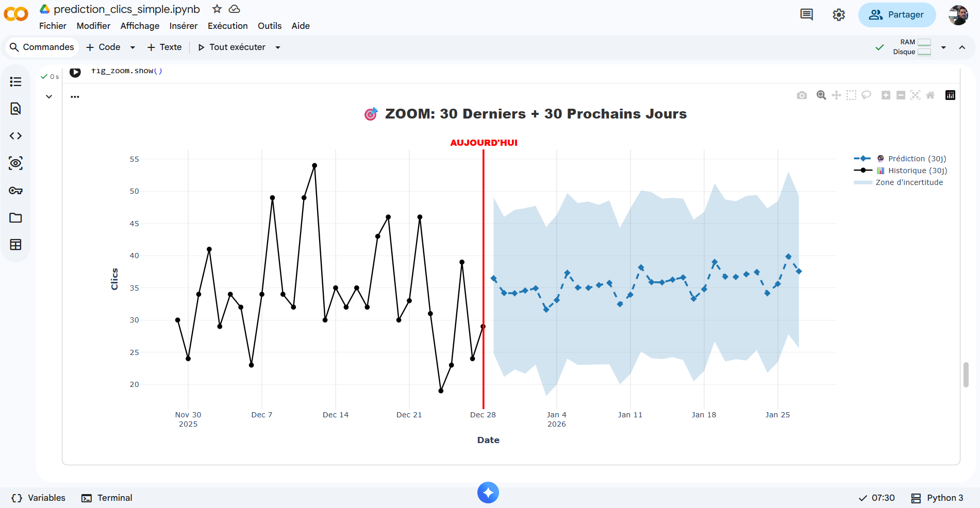Screen dimensions: 980x508
Task: Open the Affichage menu
Action: point(140,26)
